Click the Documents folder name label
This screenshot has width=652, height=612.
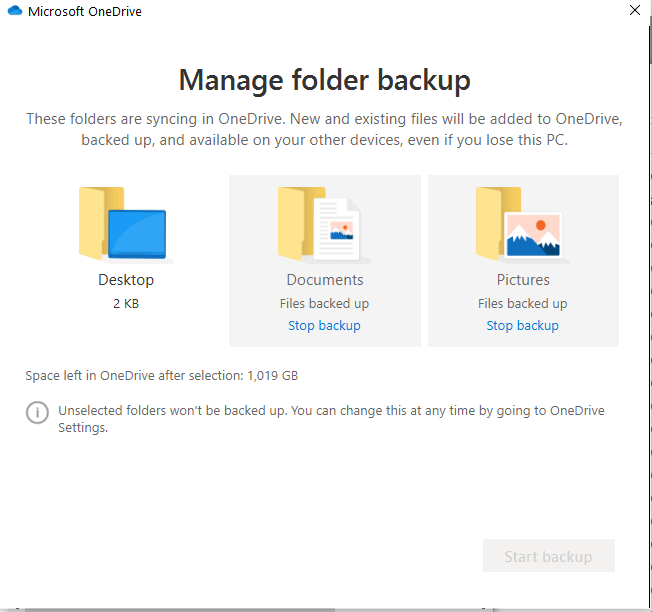coord(325,280)
